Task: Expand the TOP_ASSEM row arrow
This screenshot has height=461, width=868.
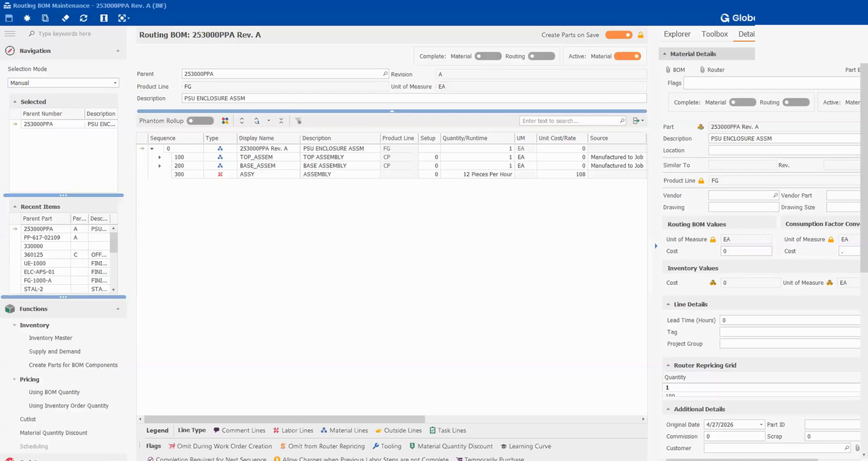Action: [160, 157]
